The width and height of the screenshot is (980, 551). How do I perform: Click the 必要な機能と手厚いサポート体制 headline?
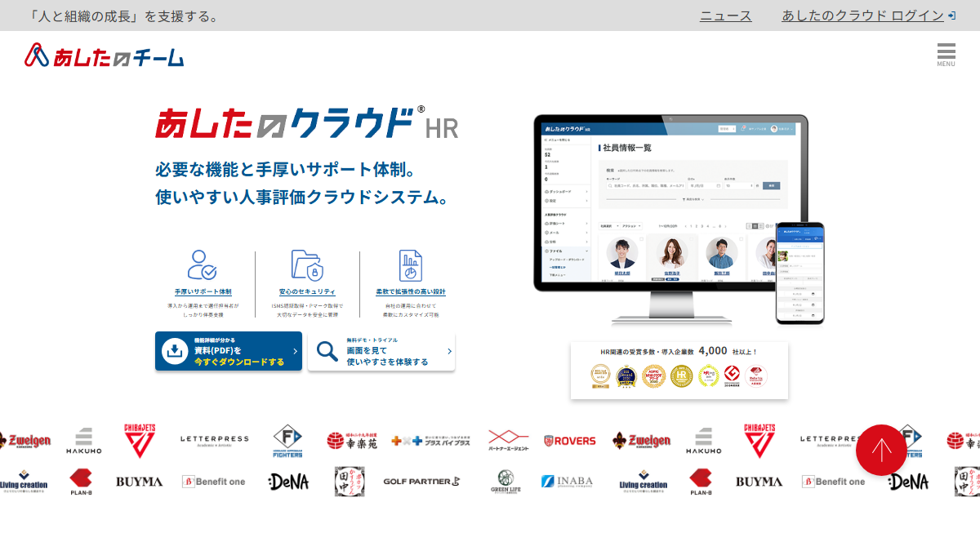point(287,170)
